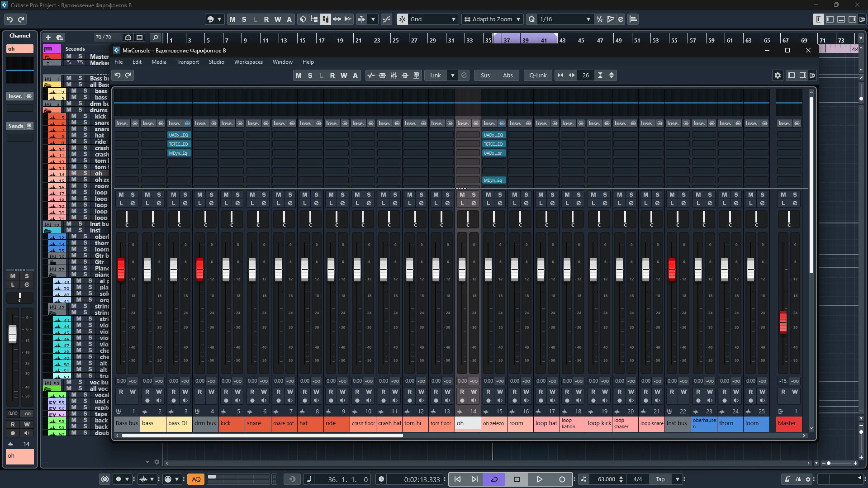The image size is (868, 488).
Task: Click the Link button in MixConsole
Action: click(x=436, y=76)
